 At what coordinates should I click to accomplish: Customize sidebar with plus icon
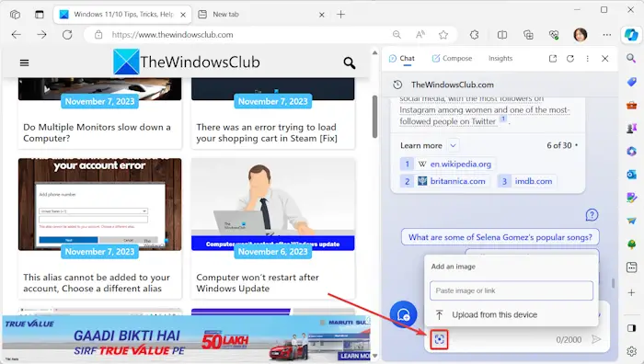click(631, 292)
